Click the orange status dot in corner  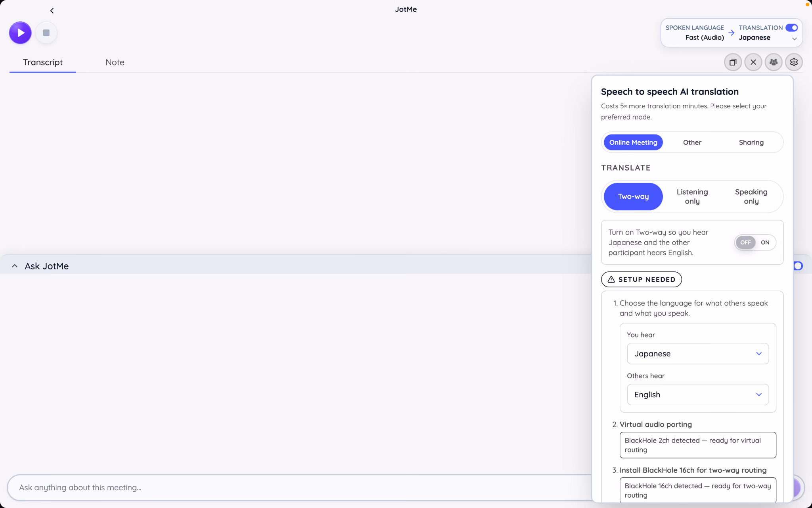pos(807,4)
